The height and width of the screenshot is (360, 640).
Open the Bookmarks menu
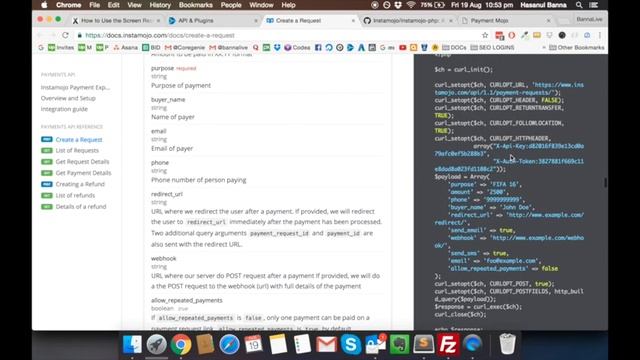[196, 5]
